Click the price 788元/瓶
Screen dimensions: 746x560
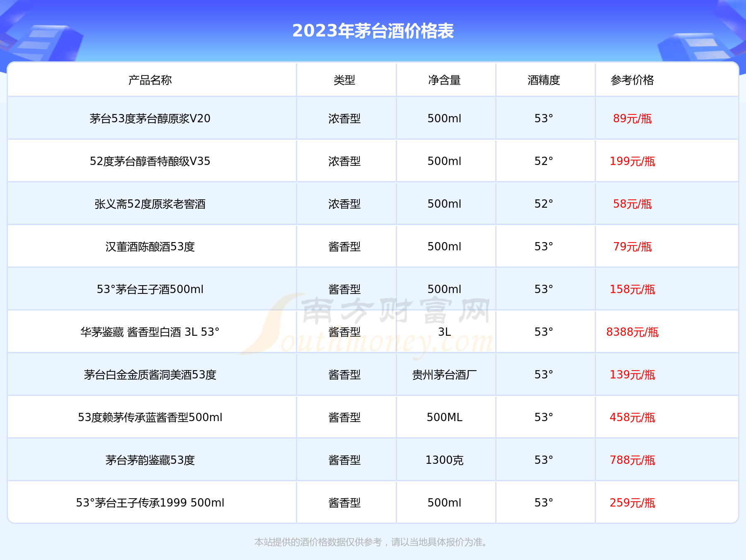pos(632,460)
